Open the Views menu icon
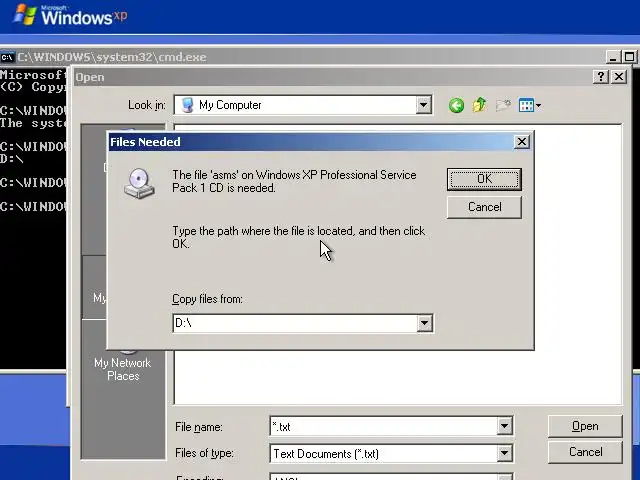 coord(529,105)
